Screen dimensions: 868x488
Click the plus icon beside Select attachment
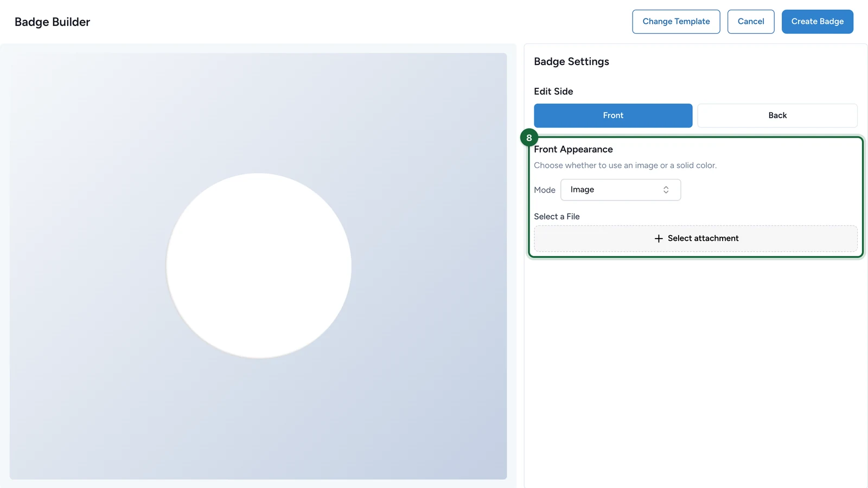[659, 239]
